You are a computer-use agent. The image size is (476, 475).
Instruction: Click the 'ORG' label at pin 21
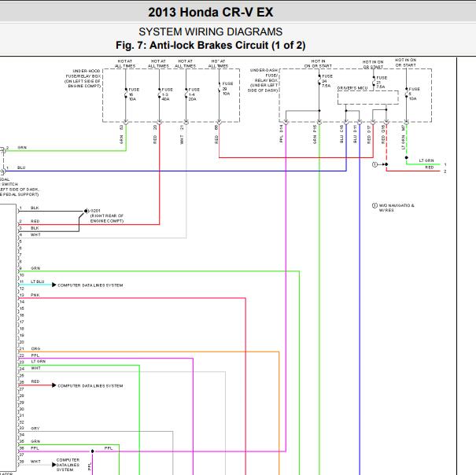click(35, 349)
